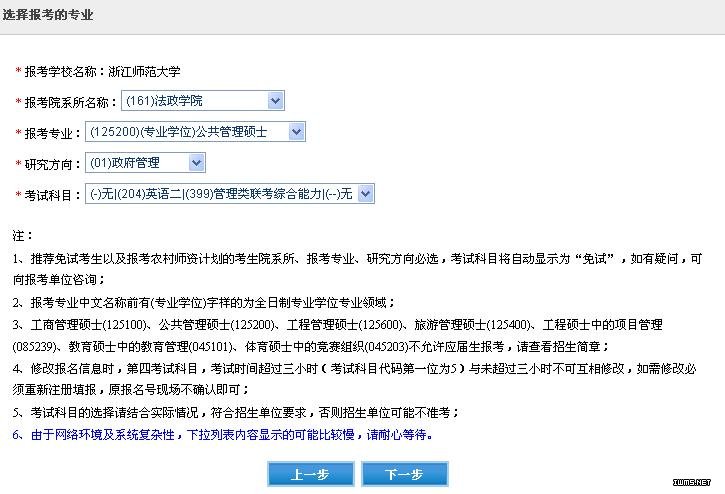
Task: Click the 报考院系所名称 field label
Action: [x=66, y=102]
